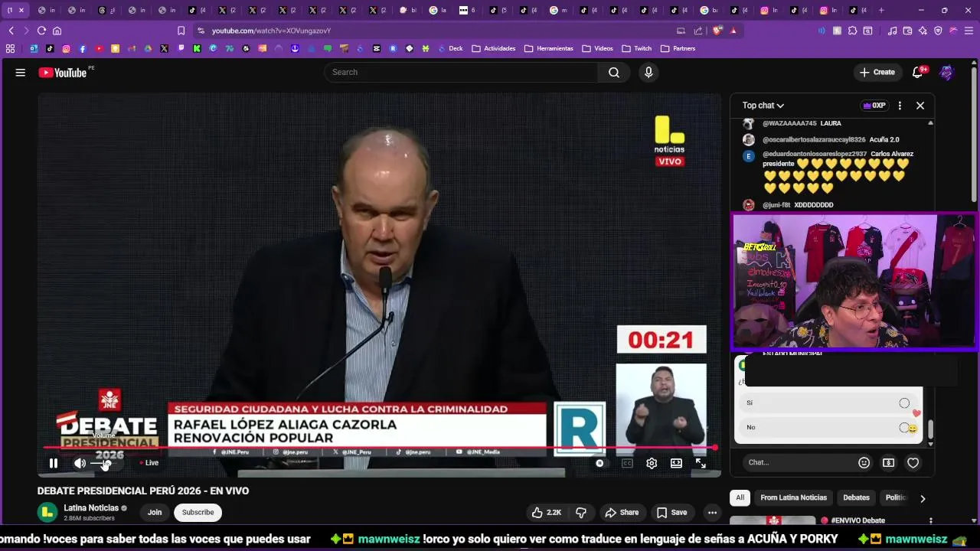Toggle closed captions in the player

(627, 463)
